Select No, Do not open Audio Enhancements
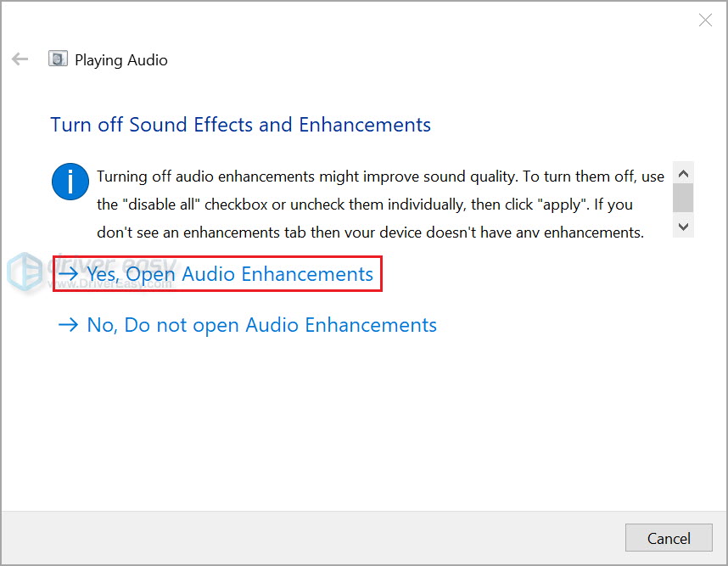 (260, 325)
